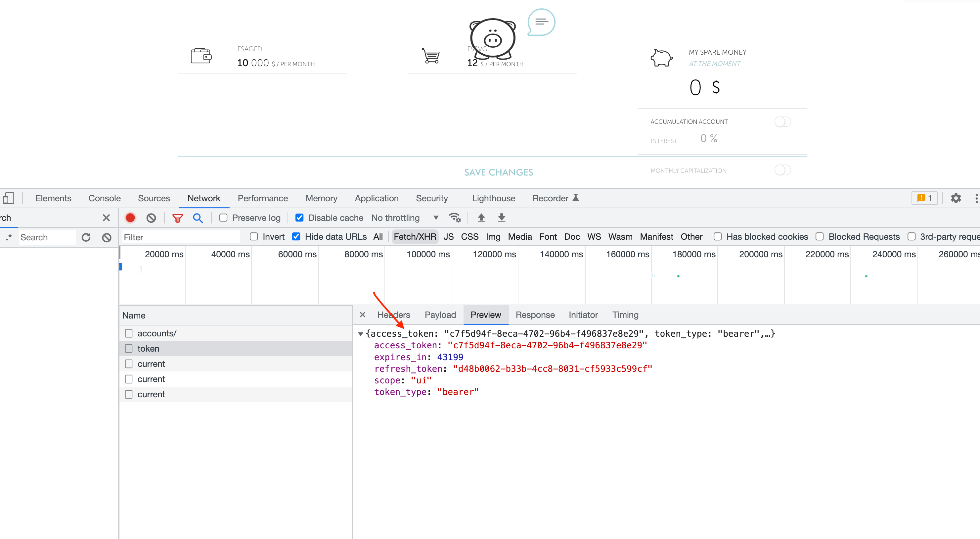The image size is (980, 539).
Task: Open the No throttling dropdown
Action: click(405, 218)
